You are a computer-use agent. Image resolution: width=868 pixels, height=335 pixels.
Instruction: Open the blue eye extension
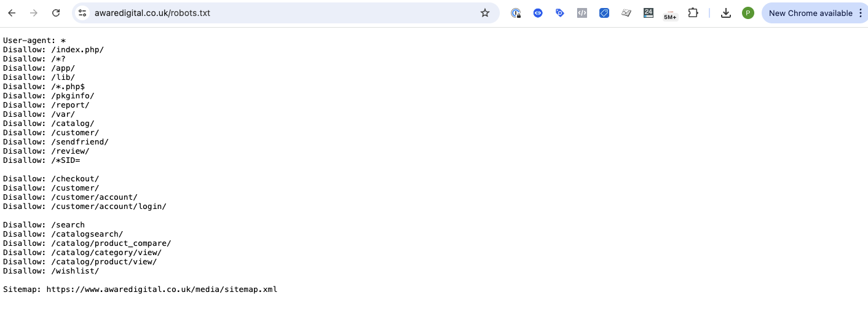click(x=538, y=13)
